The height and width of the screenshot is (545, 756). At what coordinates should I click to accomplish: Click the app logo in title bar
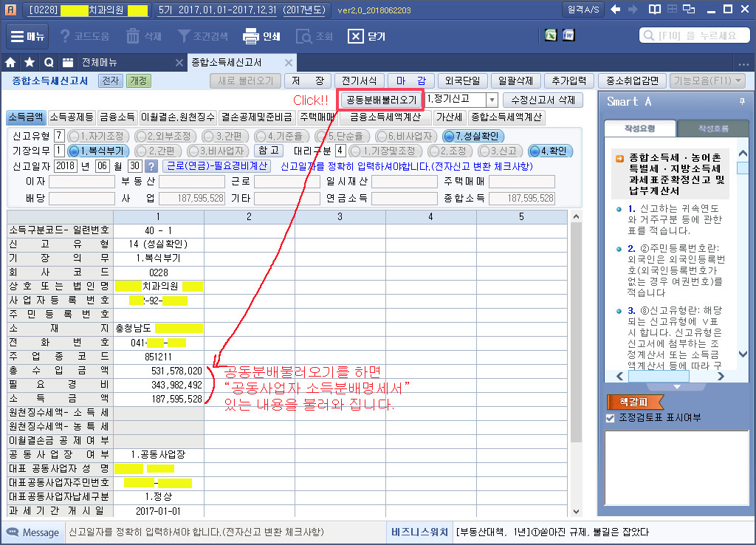click(x=10, y=9)
